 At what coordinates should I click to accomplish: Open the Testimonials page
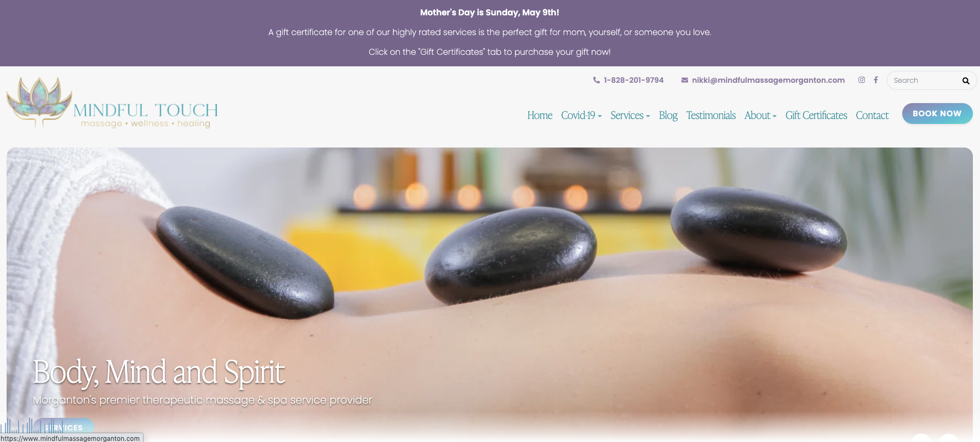click(710, 116)
